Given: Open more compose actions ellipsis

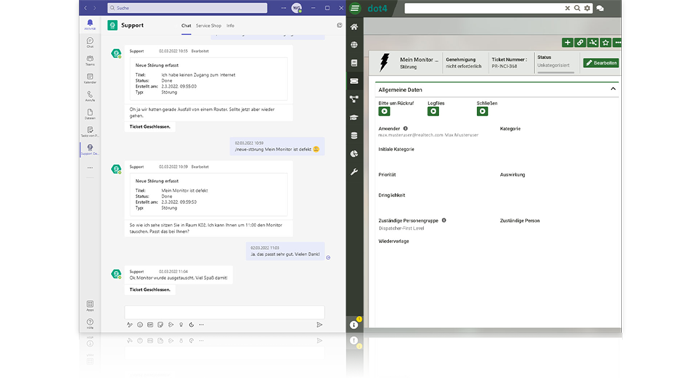Looking at the screenshot, I should (201, 325).
